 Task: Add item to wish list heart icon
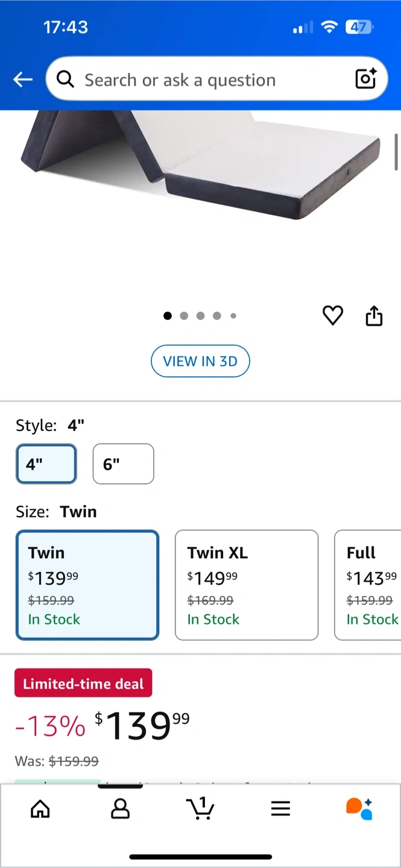point(333,315)
